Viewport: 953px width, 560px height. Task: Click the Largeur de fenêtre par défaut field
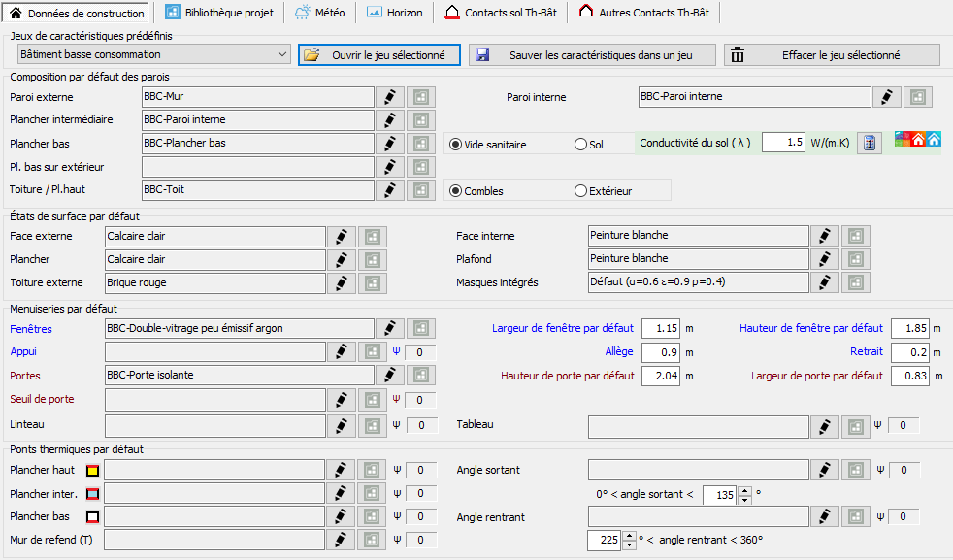(x=661, y=328)
